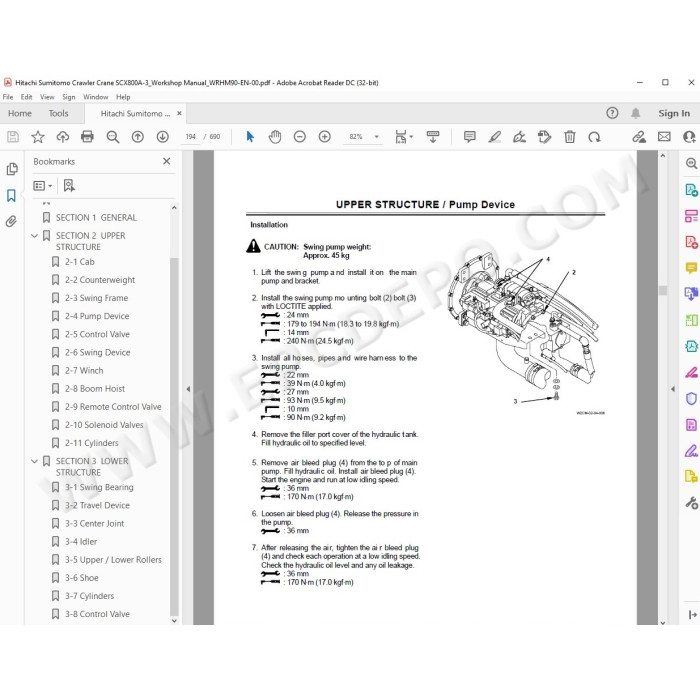The image size is (700, 700).
Task: Collapse the left navigation pane arrow
Action: tap(188, 389)
